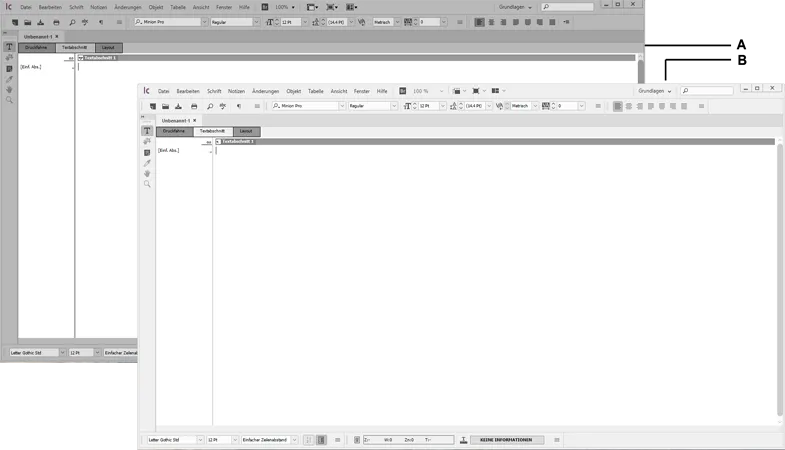Open Einfacher Zeilenabstand dropdown in front window
The image size is (785, 450).
tap(294, 440)
